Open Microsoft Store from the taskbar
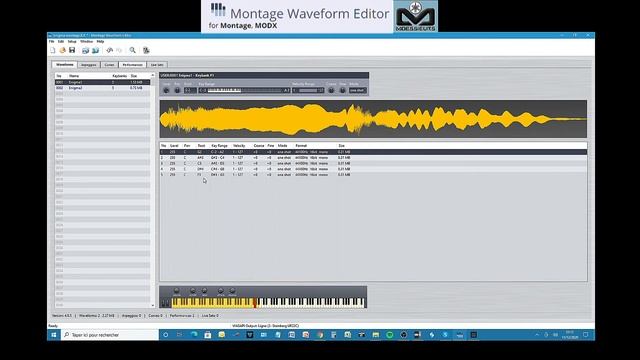640x360 pixels. 208,335
